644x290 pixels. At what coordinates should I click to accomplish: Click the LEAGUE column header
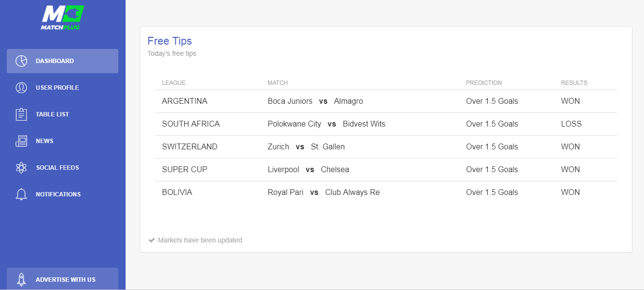coord(174,83)
